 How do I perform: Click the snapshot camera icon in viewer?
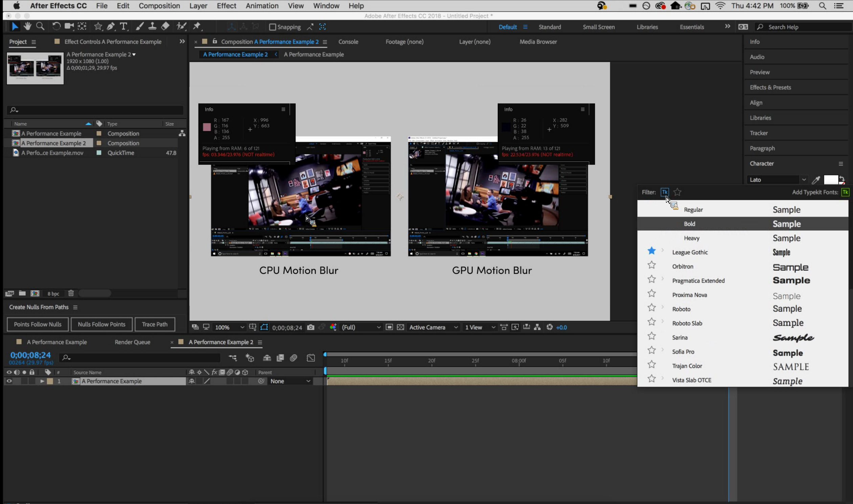pos(310,327)
